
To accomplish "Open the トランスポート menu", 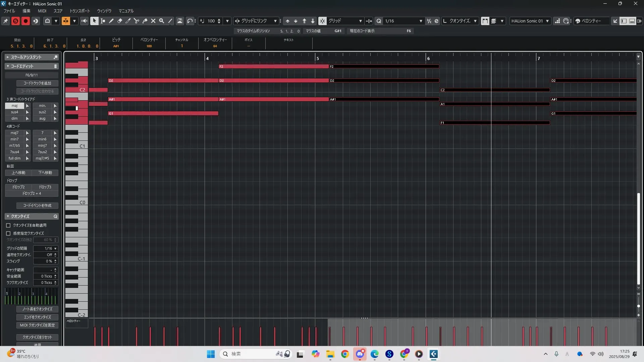I will pyautogui.click(x=80, y=11).
